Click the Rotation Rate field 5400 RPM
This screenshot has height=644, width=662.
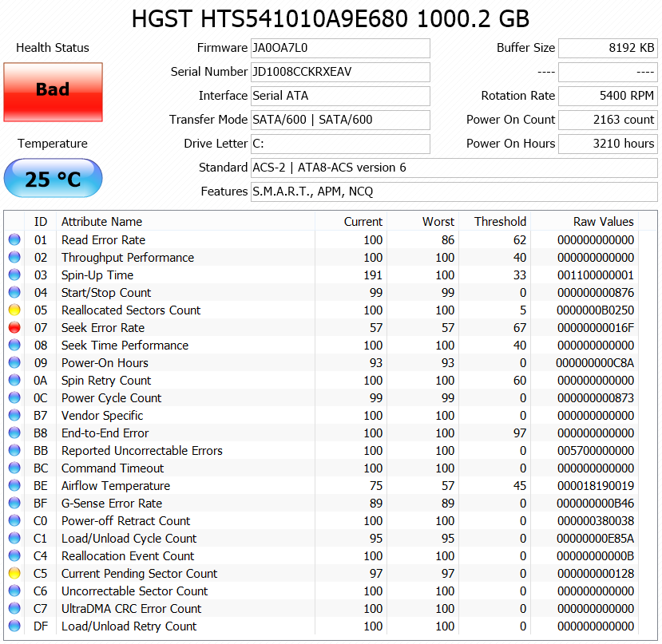[x=608, y=97]
